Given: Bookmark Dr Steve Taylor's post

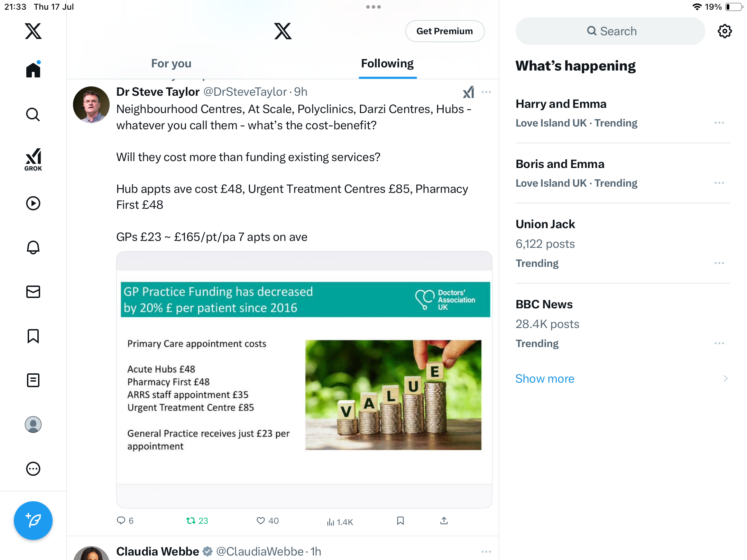Looking at the screenshot, I should coord(400,521).
